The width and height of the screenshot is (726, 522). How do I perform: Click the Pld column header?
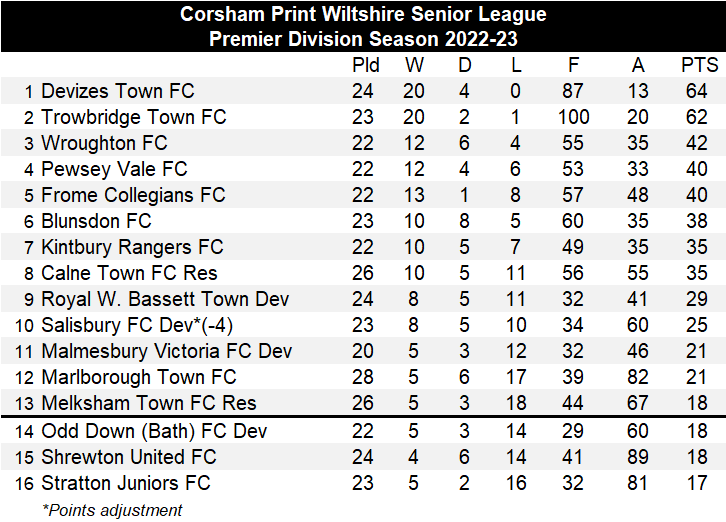tap(366, 65)
